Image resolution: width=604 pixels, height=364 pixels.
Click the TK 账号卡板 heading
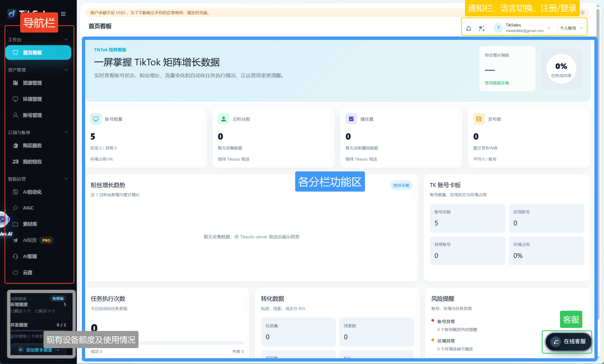click(445, 185)
